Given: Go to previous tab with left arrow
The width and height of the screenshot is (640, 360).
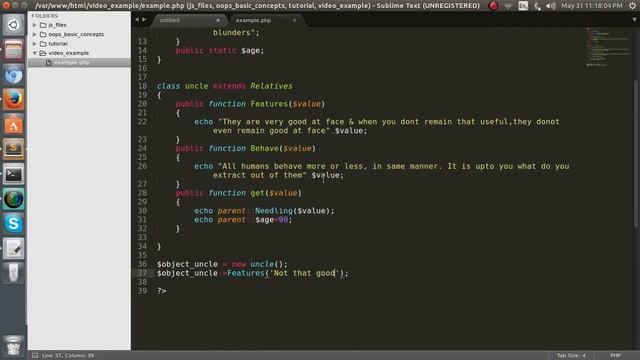Looking at the screenshot, I should tap(137, 20).
